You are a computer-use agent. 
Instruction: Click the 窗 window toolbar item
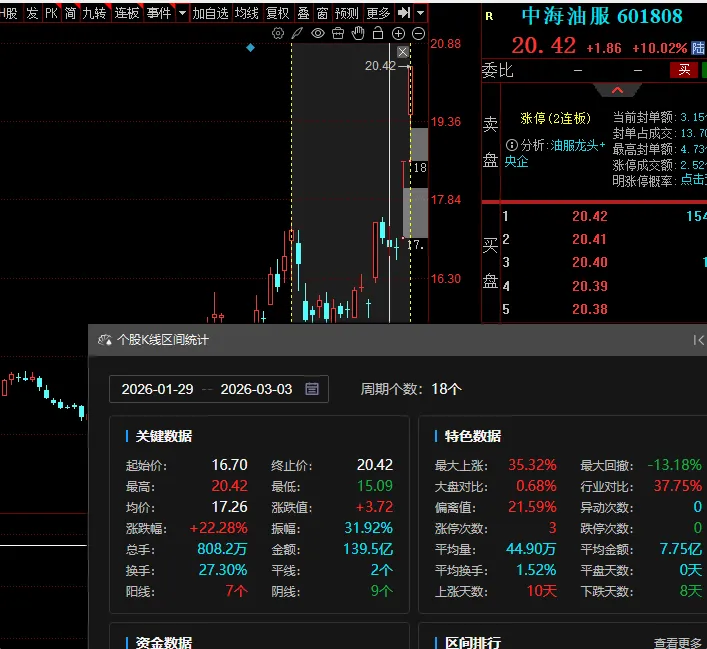point(322,14)
